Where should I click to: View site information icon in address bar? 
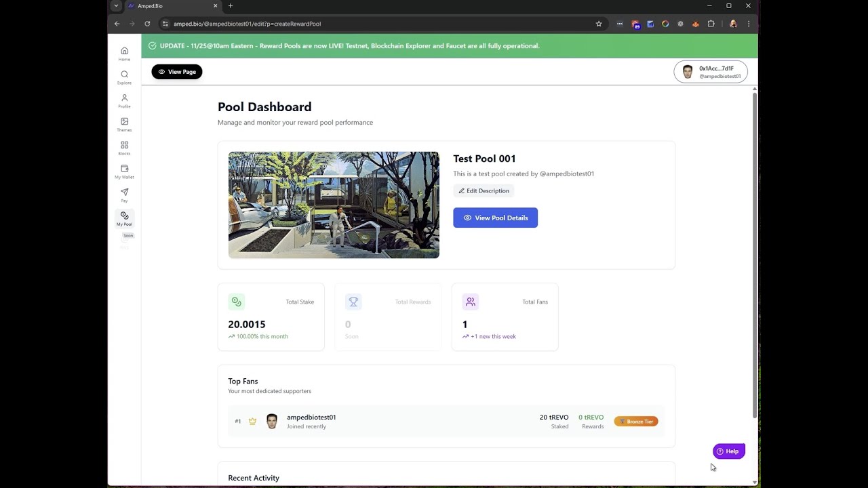point(165,24)
